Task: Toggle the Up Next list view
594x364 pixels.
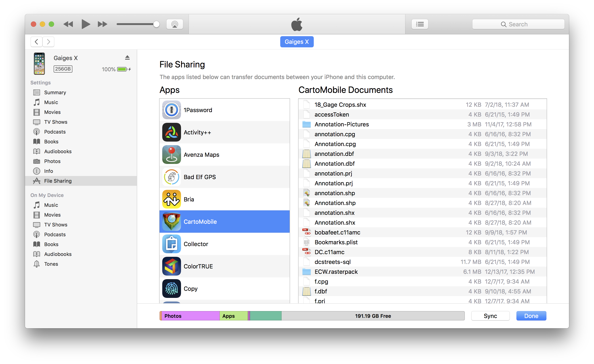Action: pos(420,24)
